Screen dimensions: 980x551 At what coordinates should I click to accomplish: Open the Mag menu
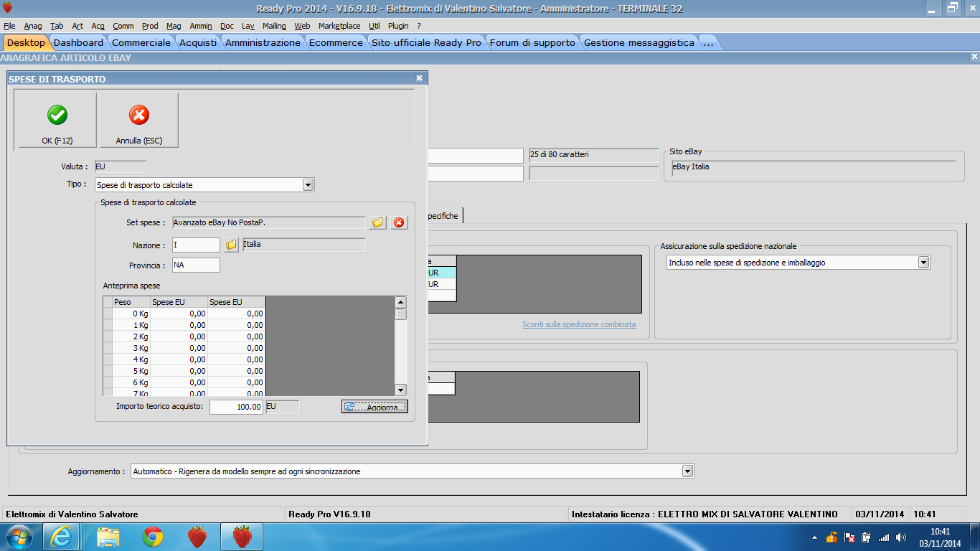point(174,26)
